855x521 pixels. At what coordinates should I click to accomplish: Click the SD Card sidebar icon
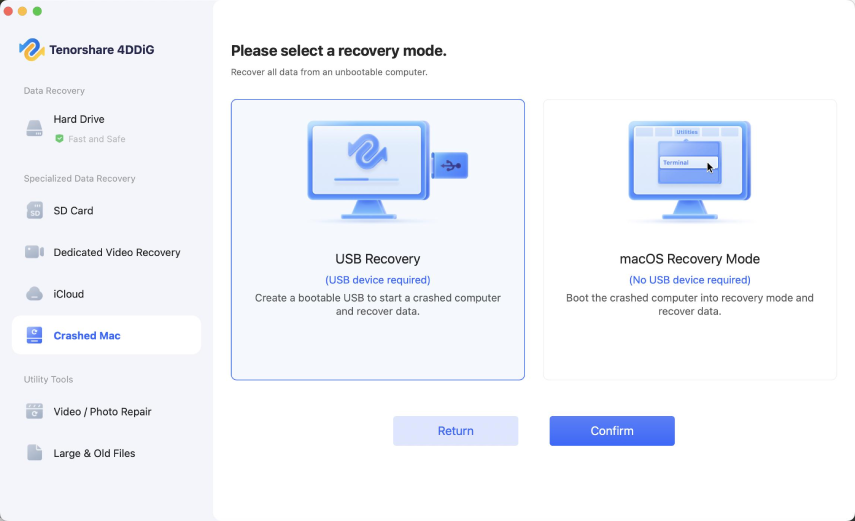35,211
